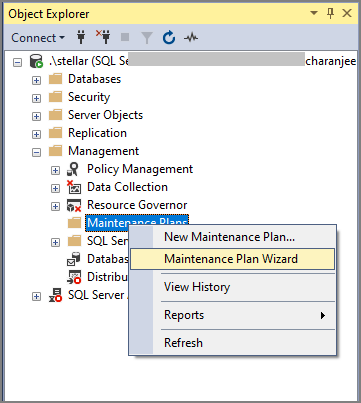
Task: Open the Reports submenu
Action: point(232,315)
